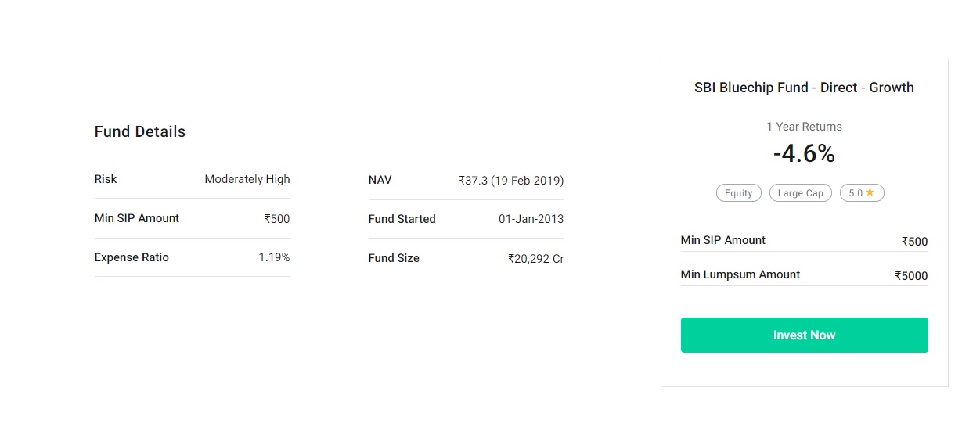This screenshot has width=980, height=427.
Task: Select the Moderately High risk value
Action: pyautogui.click(x=247, y=179)
